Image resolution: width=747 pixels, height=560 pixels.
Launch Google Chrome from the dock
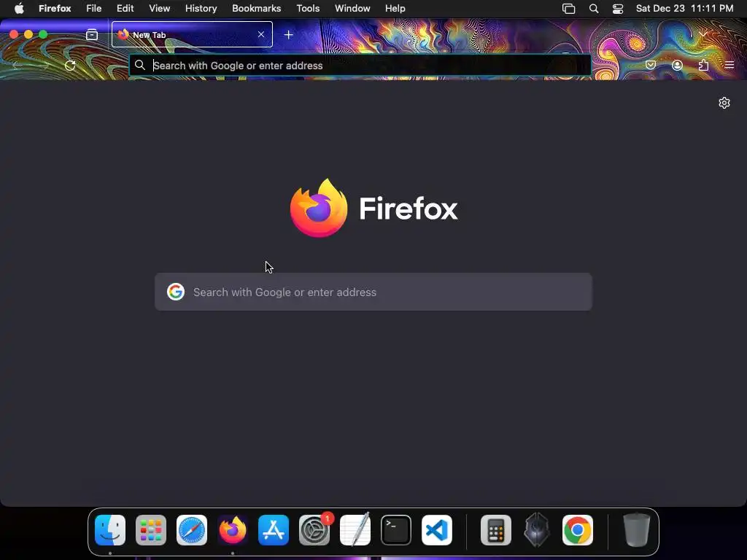click(x=578, y=530)
